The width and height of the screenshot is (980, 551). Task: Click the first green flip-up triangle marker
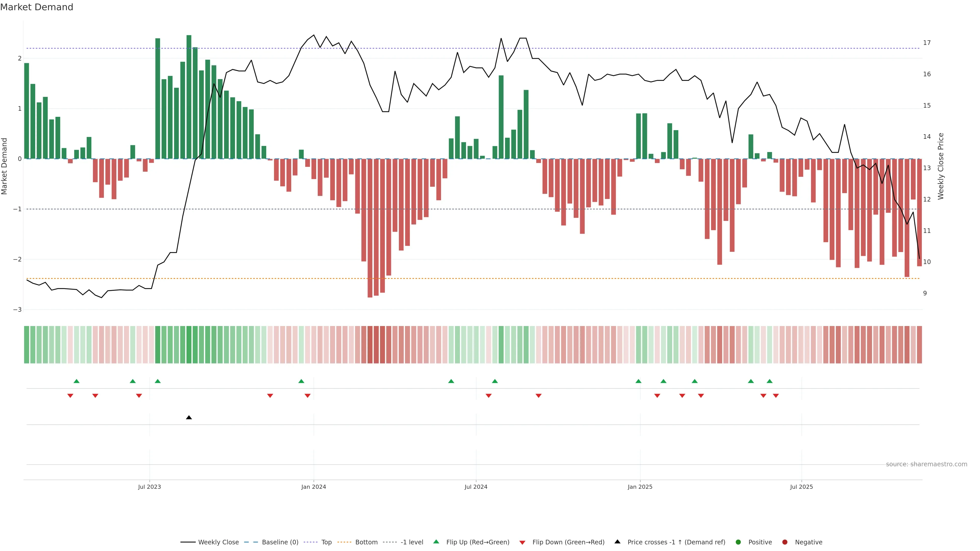77,381
